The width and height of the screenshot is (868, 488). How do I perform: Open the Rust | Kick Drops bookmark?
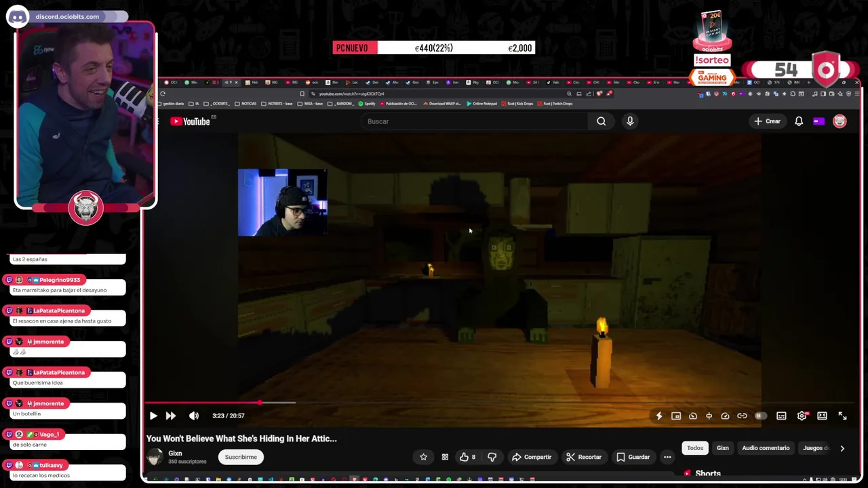tap(517, 104)
